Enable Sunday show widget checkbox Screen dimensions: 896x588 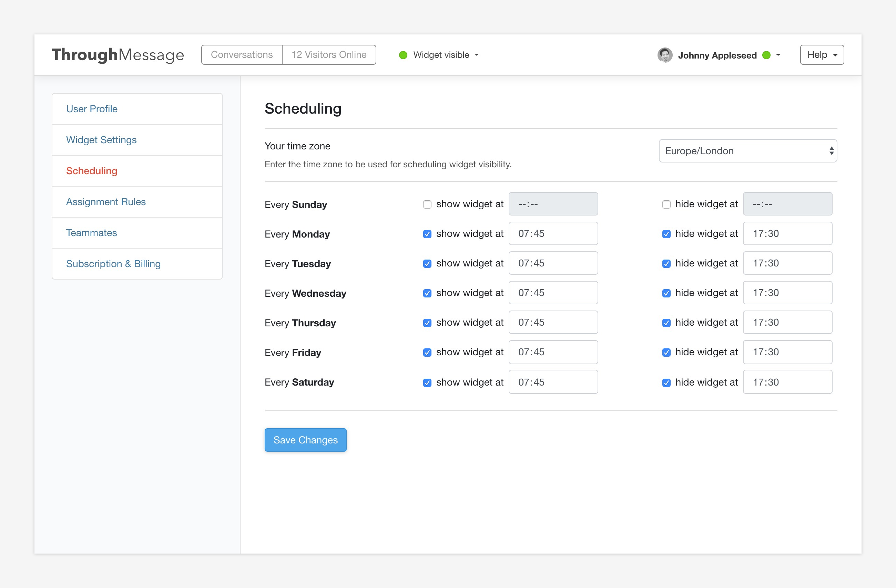(427, 204)
